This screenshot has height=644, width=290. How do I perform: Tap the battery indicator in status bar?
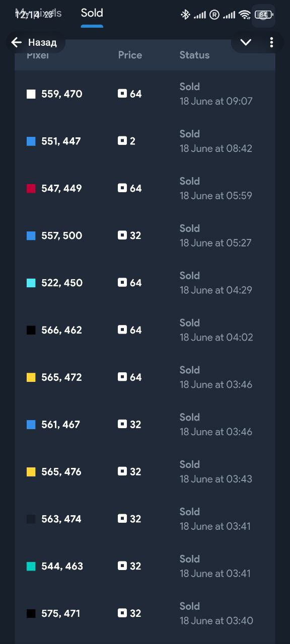coord(263,15)
